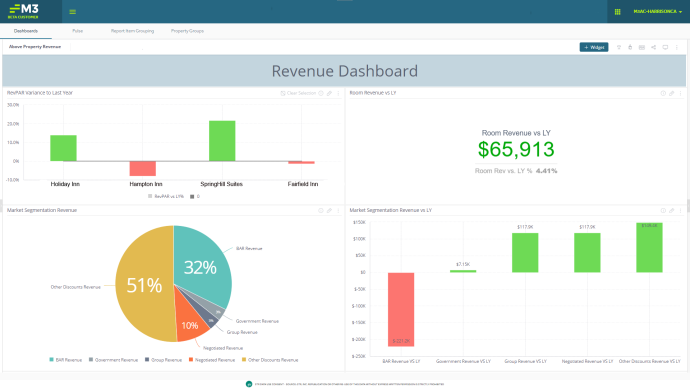The image size is (690, 388).
Task: Edit the Room Revenue vs LY widget
Action: pyautogui.click(x=672, y=93)
